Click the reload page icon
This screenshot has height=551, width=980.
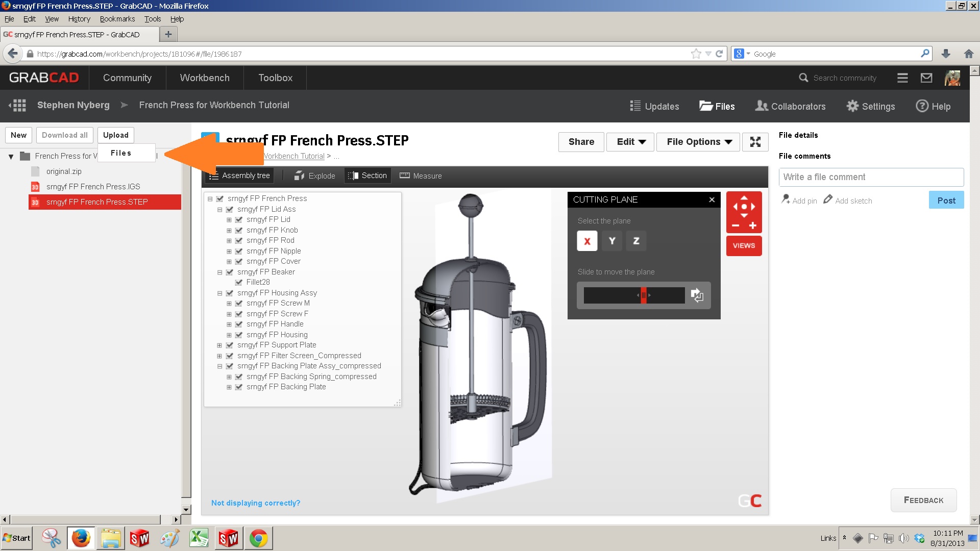(719, 54)
